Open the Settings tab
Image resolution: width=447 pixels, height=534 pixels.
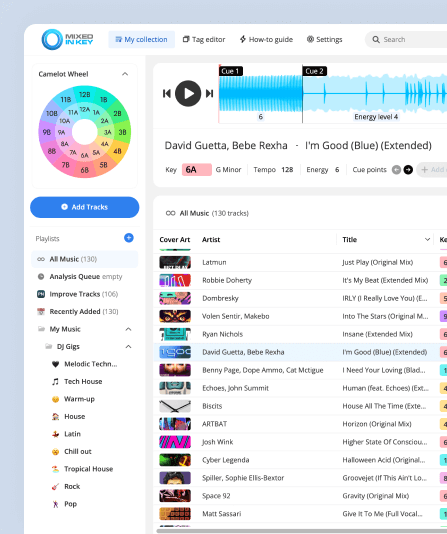click(324, 40)
